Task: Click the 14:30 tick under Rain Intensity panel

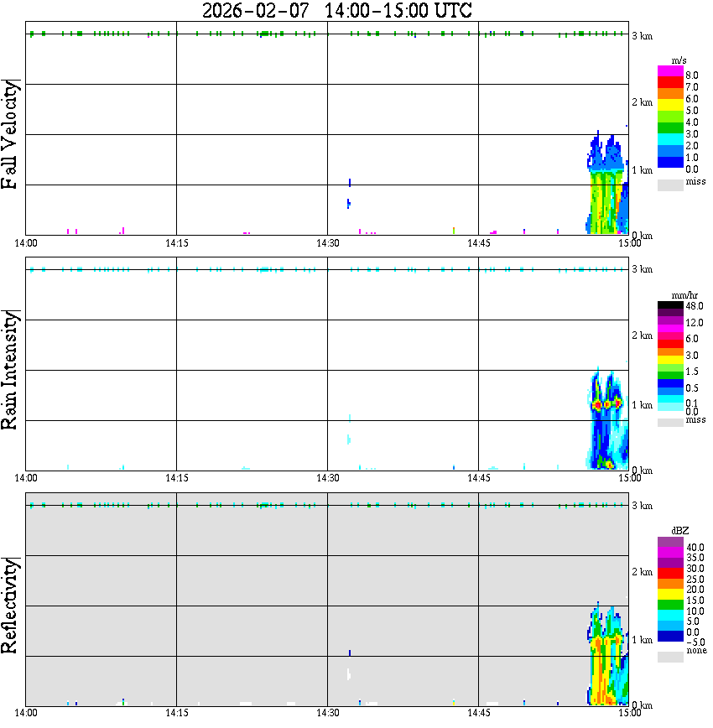Action: pos(328,478)
